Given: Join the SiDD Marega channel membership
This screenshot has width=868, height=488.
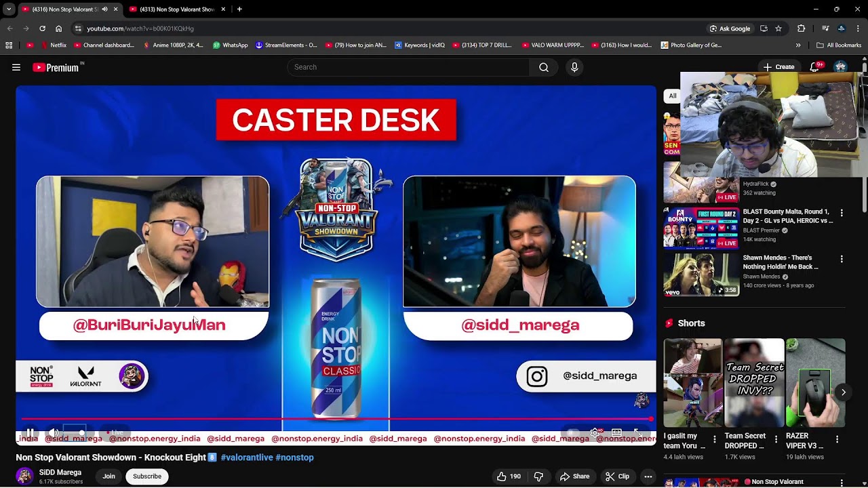Looking at the screenshot, I should (108, 476).
